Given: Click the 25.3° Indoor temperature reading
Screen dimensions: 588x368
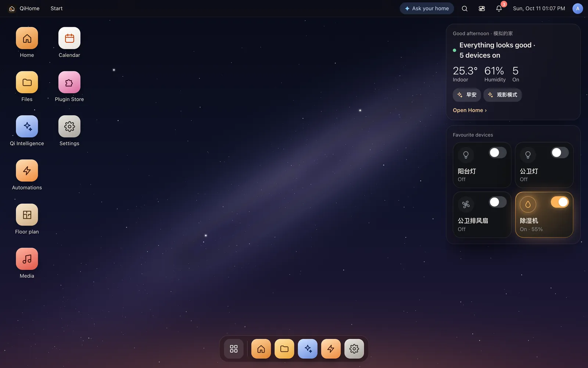Looking at the screenshot, I should (465, 74).
